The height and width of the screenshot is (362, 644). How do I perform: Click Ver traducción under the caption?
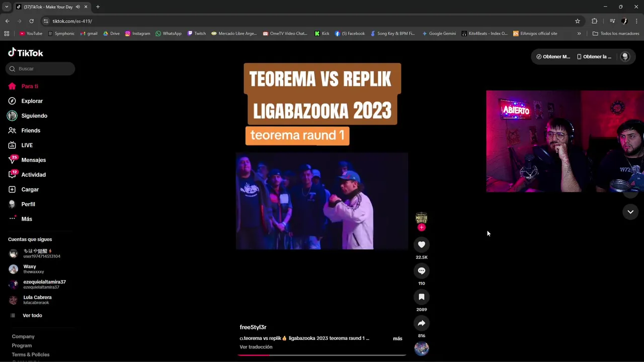pos(256,347)
